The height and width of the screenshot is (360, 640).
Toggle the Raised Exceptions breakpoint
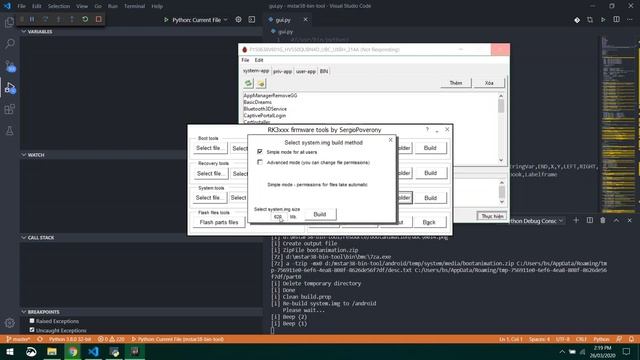coord(32,321)
